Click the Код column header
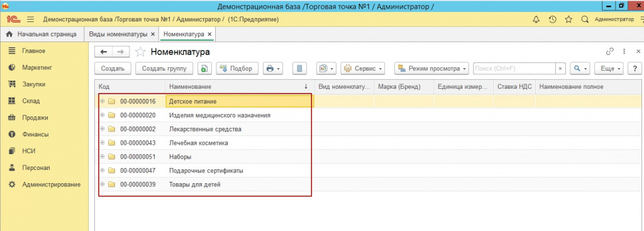 coord(130,87)
